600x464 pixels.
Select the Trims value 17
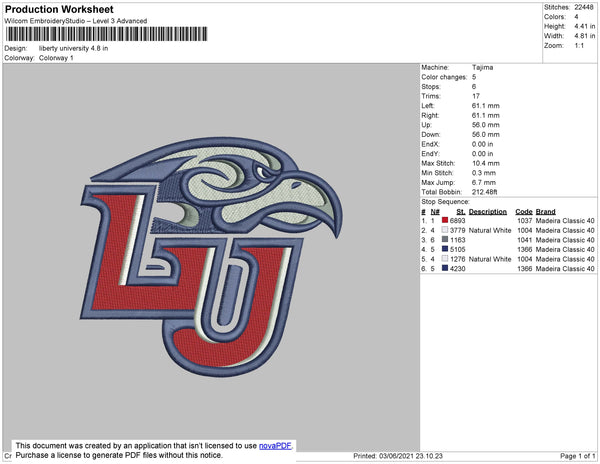coord(476,96)
